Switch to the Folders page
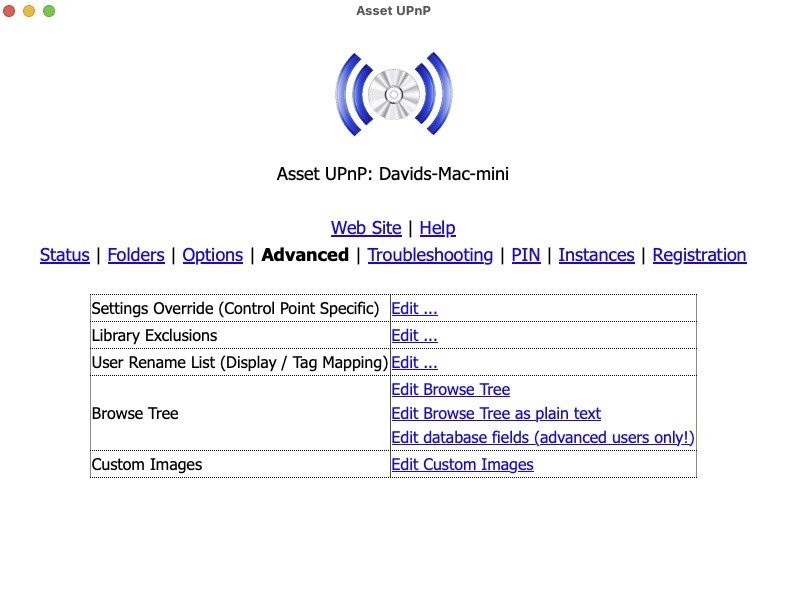The width and height of the screenshot is (785, 599). [x=136, y=255]
